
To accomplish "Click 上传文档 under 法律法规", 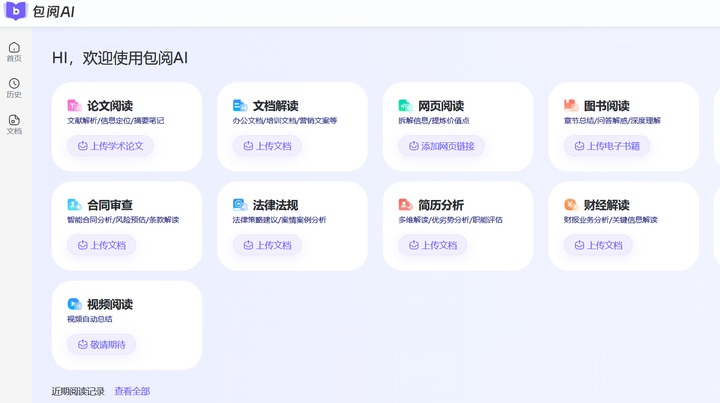I will (x=267, y=245).
